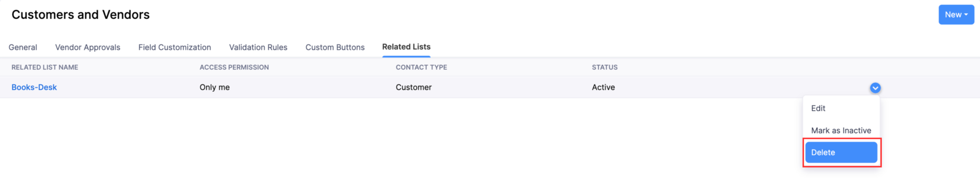This screenshot has height=179, width=980.
Task: Click the Customers and Vendors page heading
Action: pyautogui.click(x=81, y=14)
